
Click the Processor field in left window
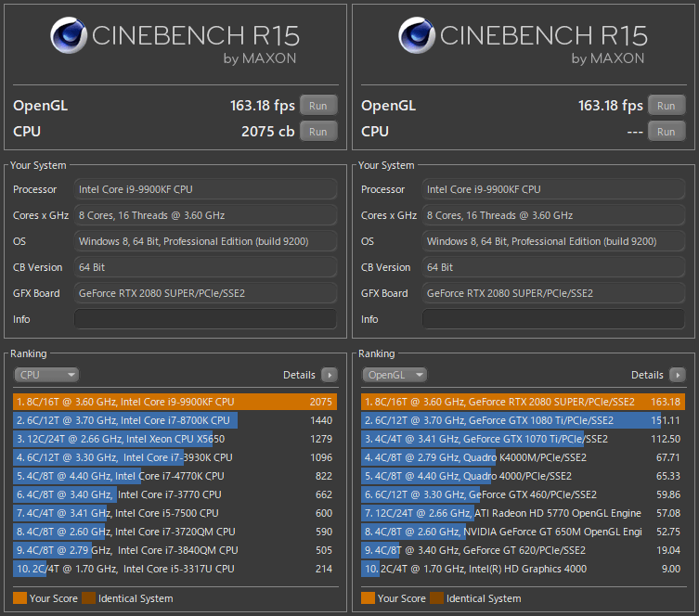pyautogui.click(x=205, y=189)
